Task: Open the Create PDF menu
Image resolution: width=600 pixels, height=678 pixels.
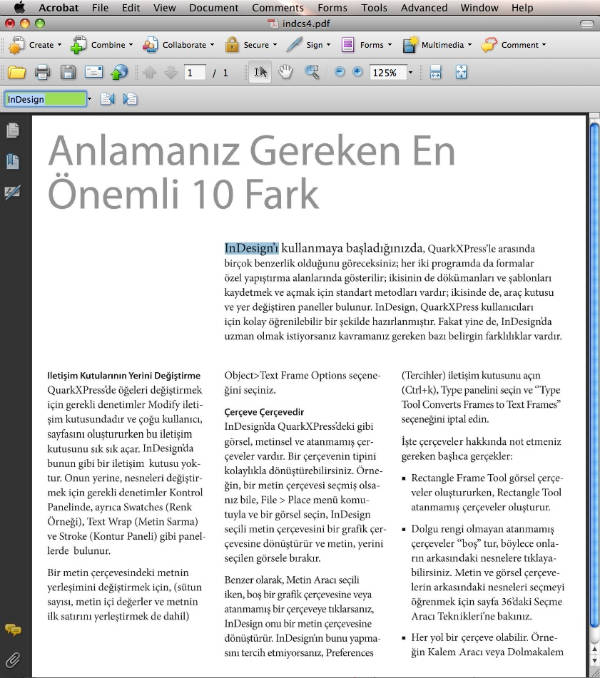Action: click(x=35, y=45)
